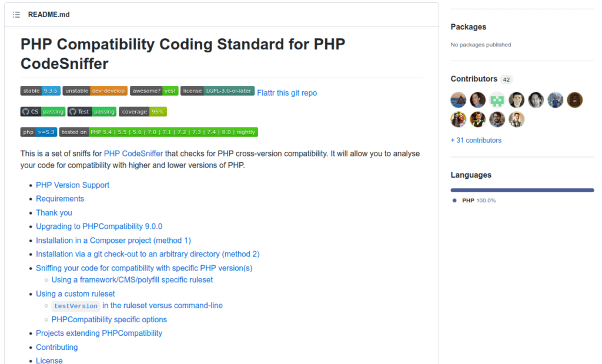Open the Requirements section link
602x364 pixels.
pos(60,199)
